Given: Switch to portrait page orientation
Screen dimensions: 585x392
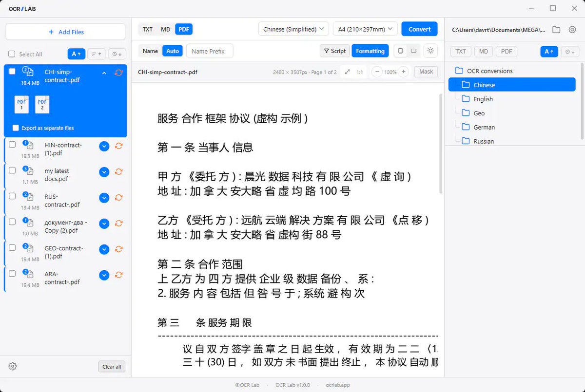Looking at the screenshot, I should click(x=400, y=51).
